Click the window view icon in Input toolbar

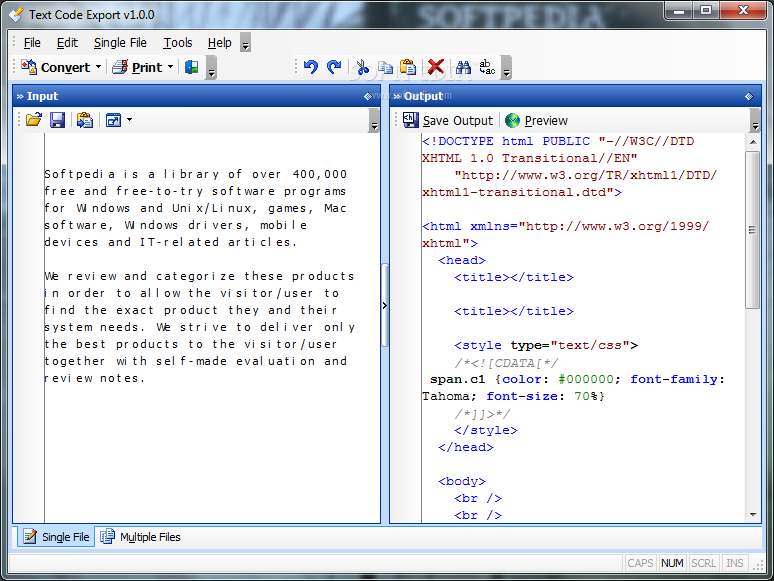(114, 120)
